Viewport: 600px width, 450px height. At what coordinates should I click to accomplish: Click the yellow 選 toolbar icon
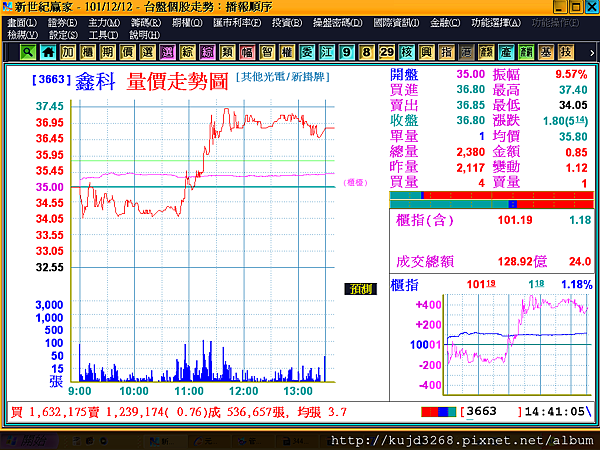[x=147, y=52]
